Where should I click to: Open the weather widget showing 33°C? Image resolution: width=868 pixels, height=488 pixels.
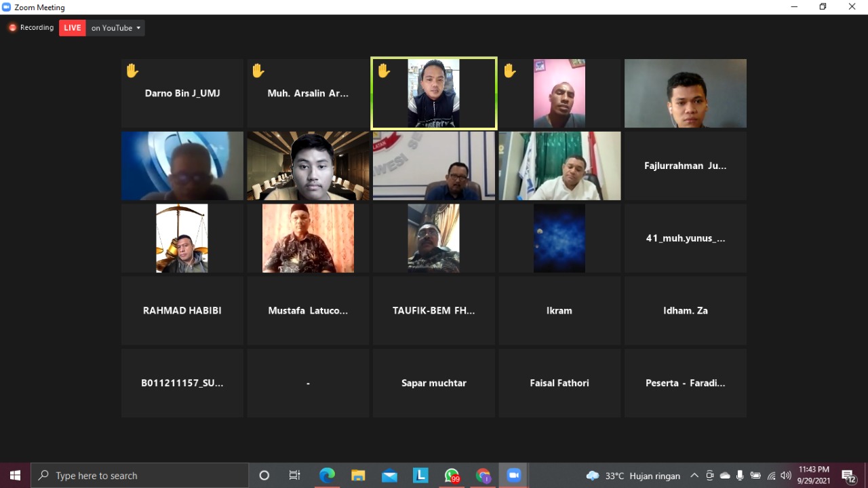click(x=633, y=476)
